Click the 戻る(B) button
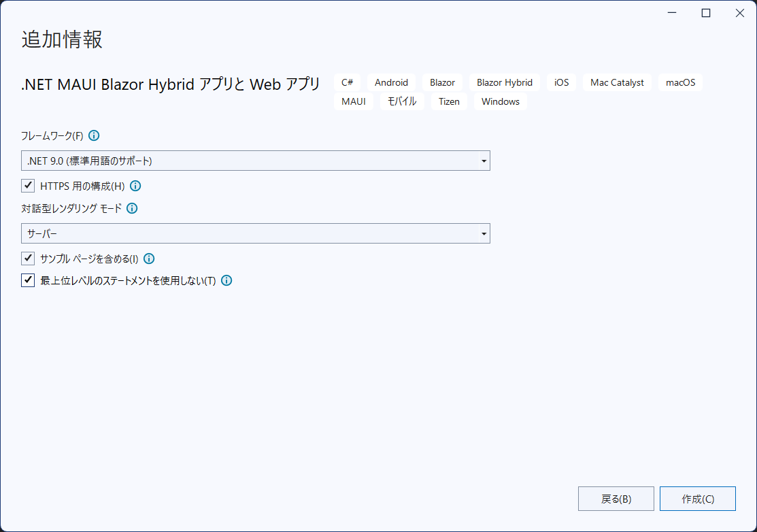This screenshot has height=532, width=757. click(x=616, y=499)
